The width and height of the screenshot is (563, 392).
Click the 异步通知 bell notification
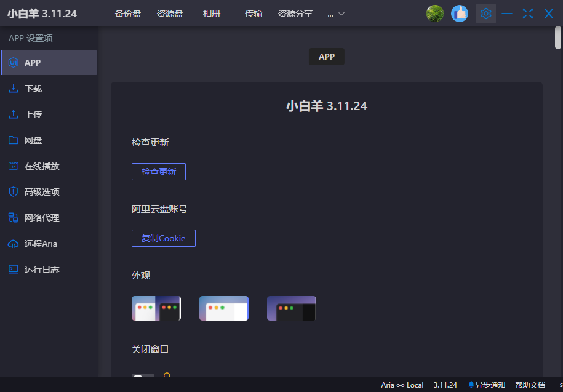click(487, 385)
